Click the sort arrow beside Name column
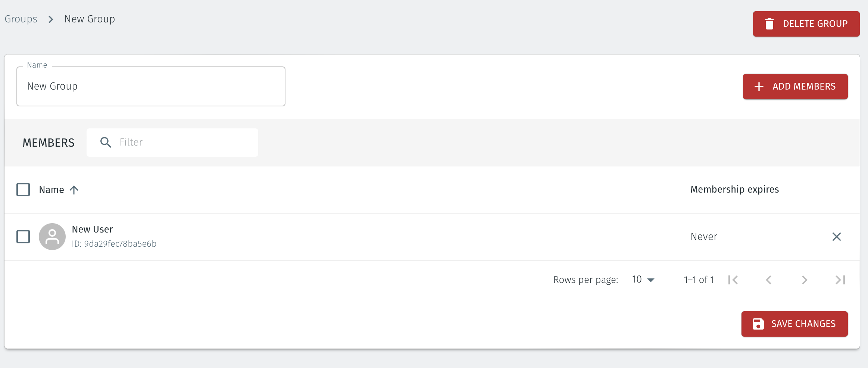 coord(74,189)
